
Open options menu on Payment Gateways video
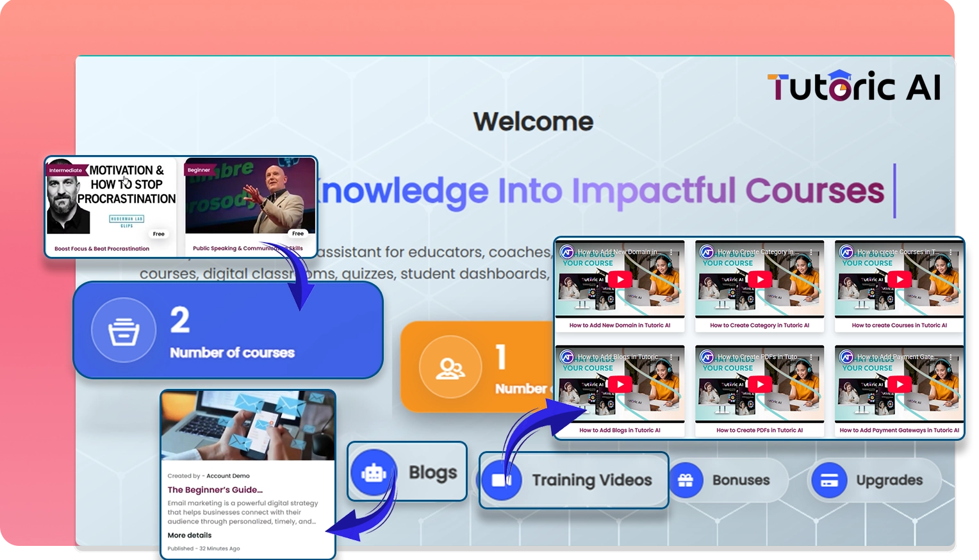(950, 357)
